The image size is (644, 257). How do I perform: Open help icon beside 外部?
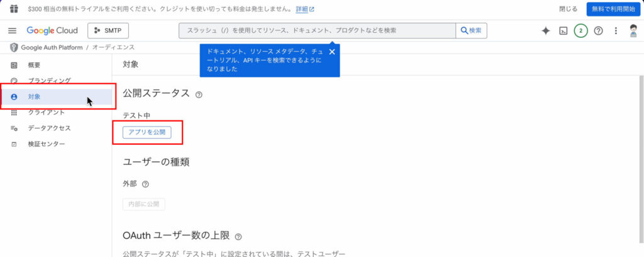[145, 184]
